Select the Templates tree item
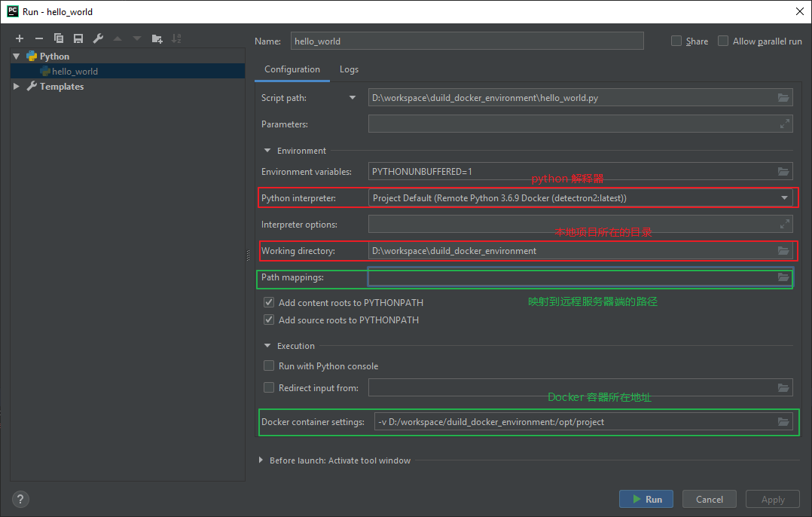This screenshot has width=812, height=517. (62, 87)
